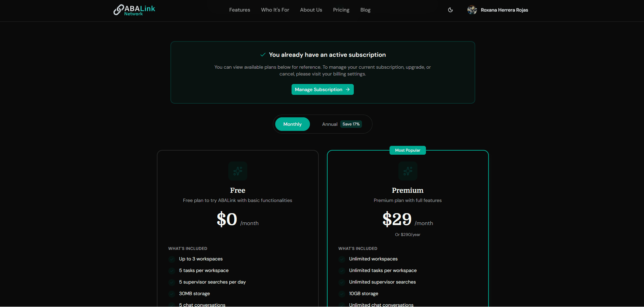This screenshot has width=644, height=307.
Task: Click check icon next to 10GB storage
Action: pos(342,294)
